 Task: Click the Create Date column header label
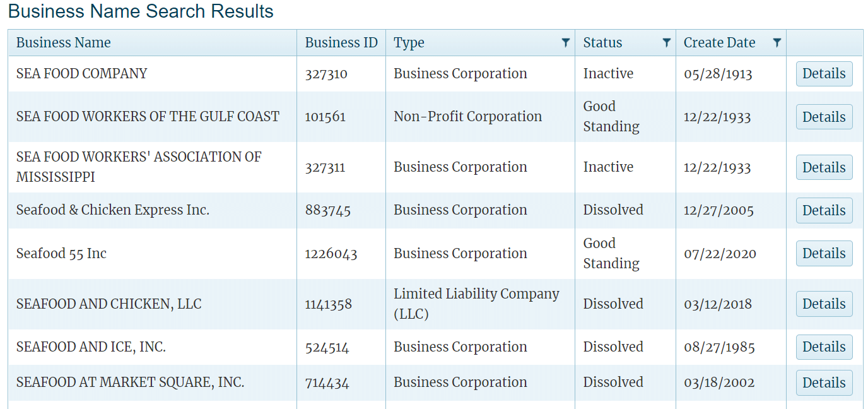pos(719,43)
